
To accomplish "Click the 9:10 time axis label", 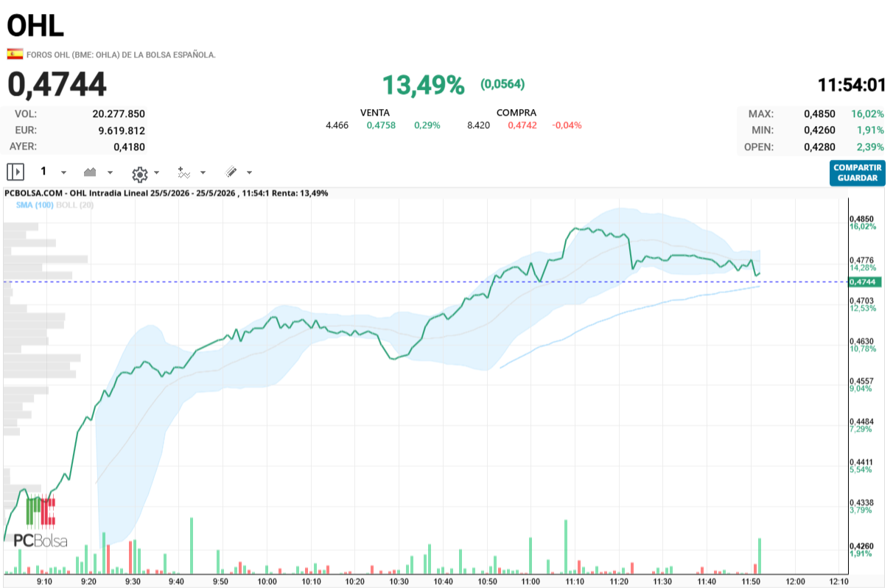I will tap(44, 581).
